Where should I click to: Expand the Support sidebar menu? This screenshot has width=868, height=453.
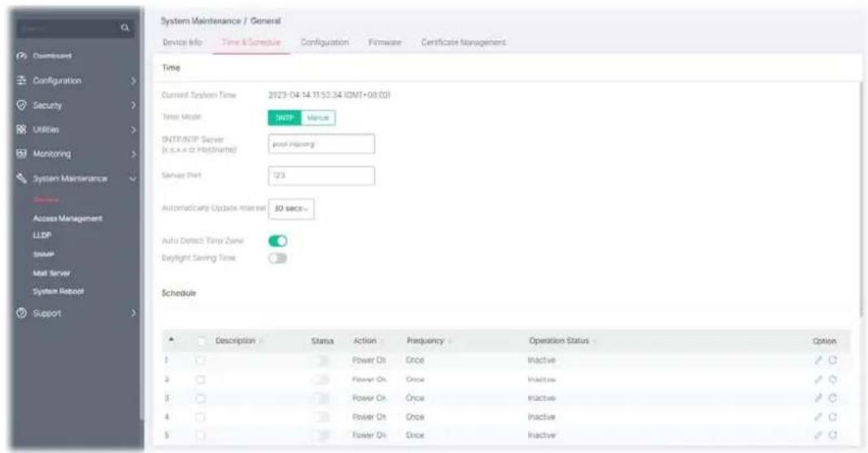133,313
